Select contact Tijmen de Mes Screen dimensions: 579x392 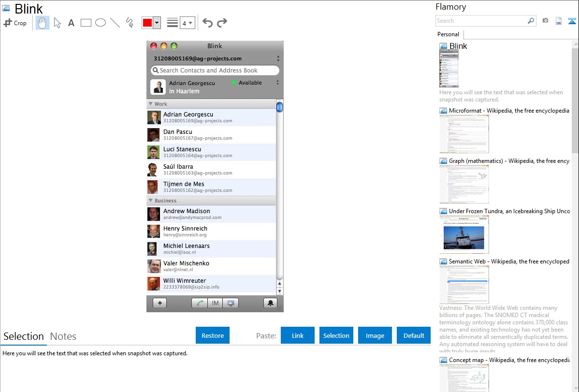[211, 187]
